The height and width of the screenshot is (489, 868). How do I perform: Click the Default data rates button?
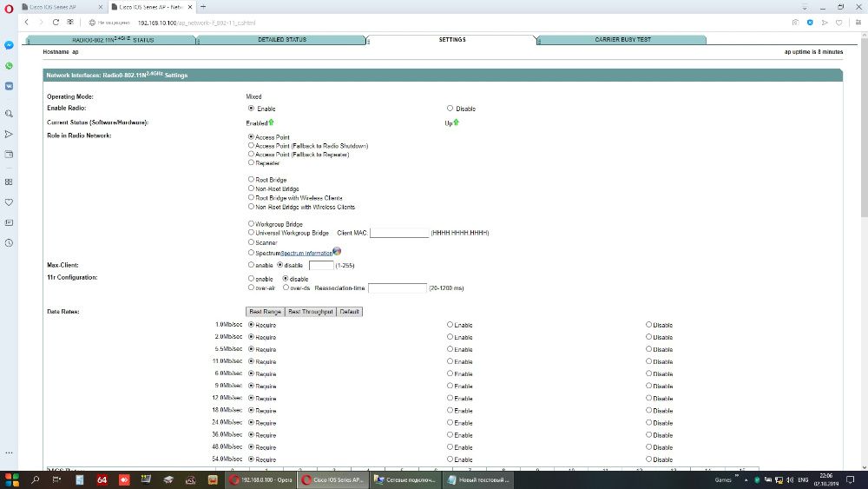349,312
